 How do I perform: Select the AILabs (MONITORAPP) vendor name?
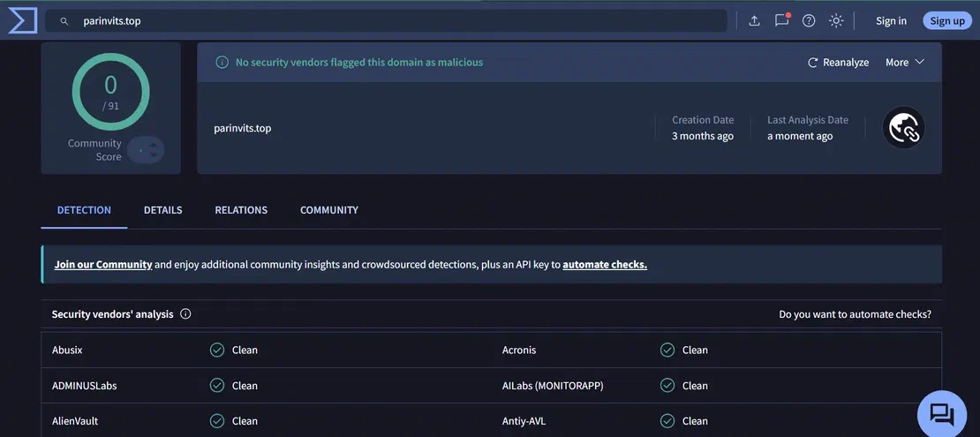(553, 386)
